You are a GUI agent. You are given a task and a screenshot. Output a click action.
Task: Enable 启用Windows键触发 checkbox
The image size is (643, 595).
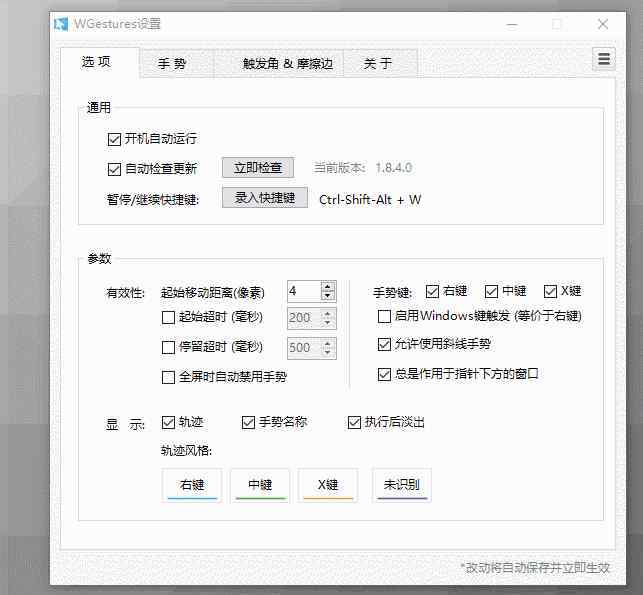tap(384, 316)
